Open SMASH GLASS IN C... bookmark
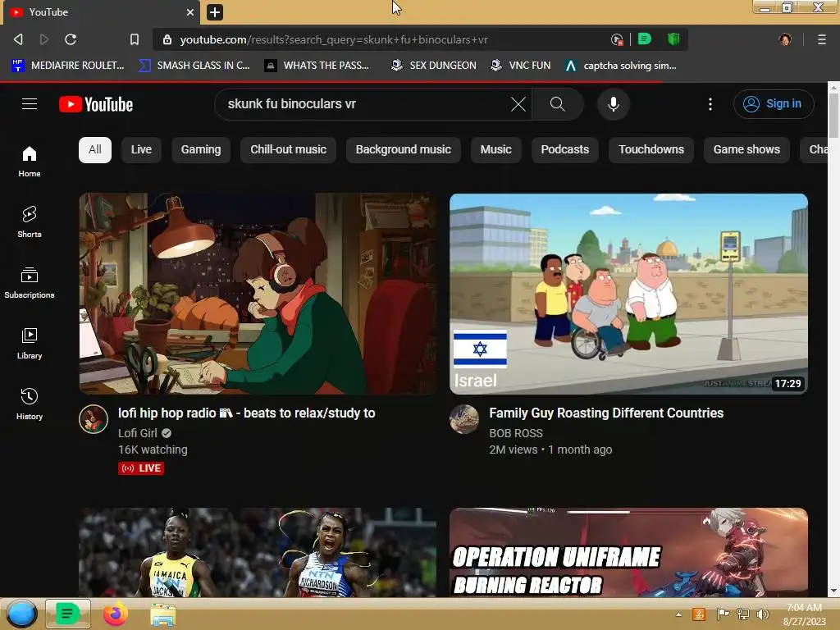This screenshot has width=840, height=630. point(194,66)
